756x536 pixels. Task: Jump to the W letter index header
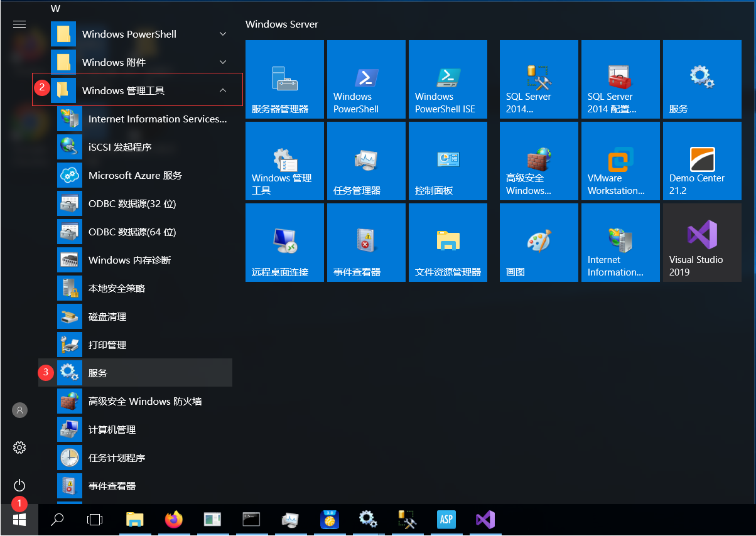tap(56, 9)
